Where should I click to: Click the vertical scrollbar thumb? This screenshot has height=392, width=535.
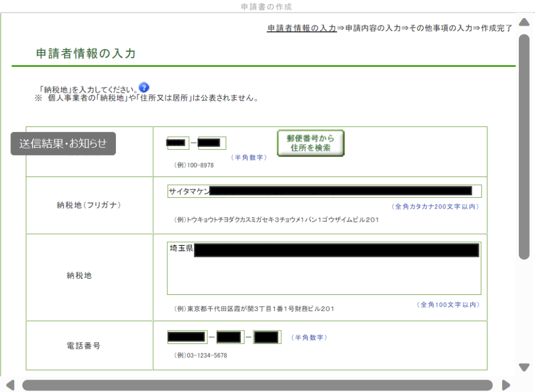[x=524, y=146]
